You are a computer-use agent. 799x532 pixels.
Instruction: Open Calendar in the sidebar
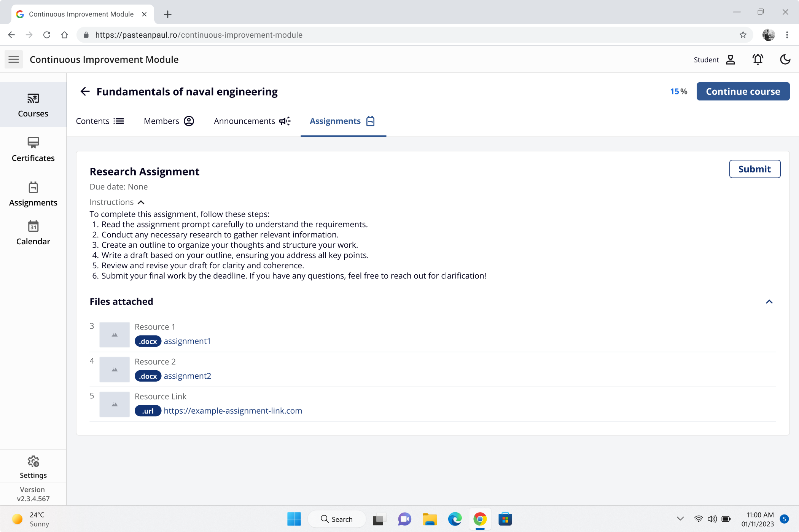pyautogui.click(x=33, y=233)
